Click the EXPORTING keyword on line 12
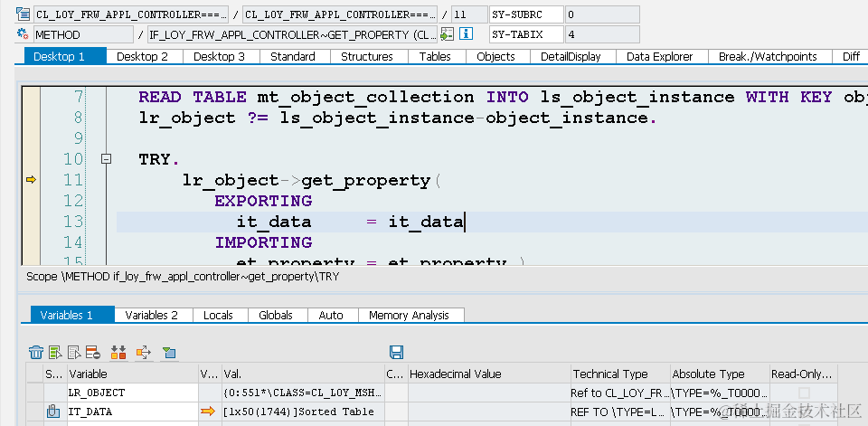Image resolution: width=868 pixels, height=426 pixels. [263, 201]
